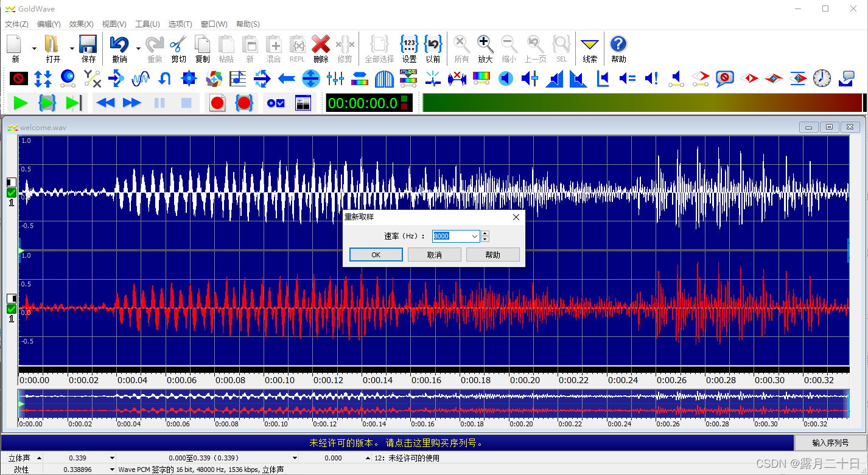Click 取消 to cancel resample dialog
This screenshot has height=475, width=868.
(x=435, y=255)
